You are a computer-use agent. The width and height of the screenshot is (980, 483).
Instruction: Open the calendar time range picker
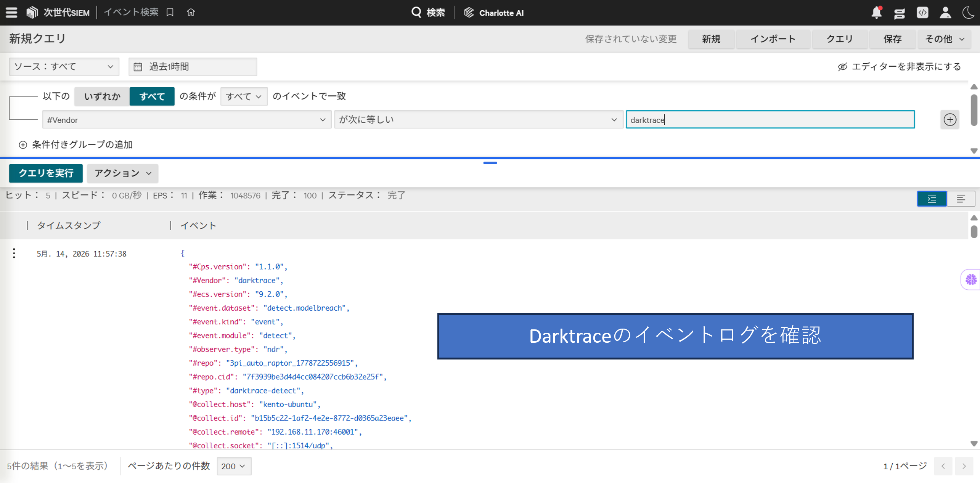(x=138, y=67)
